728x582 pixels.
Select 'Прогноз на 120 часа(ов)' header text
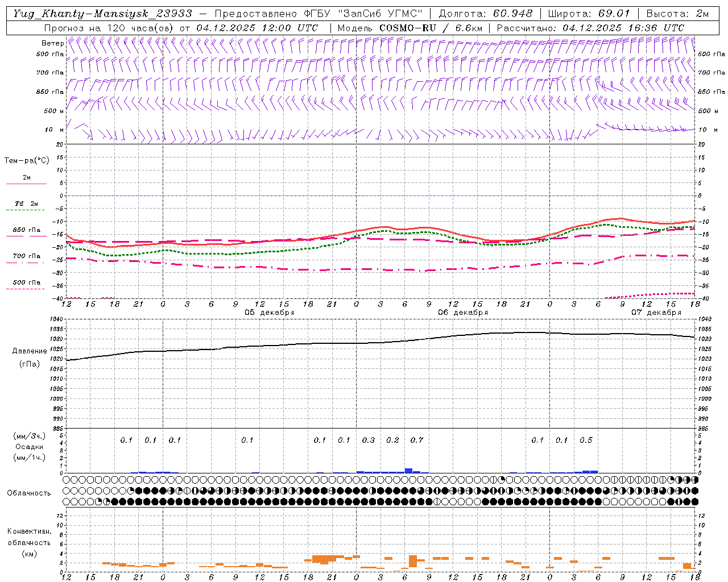point(109,28)
